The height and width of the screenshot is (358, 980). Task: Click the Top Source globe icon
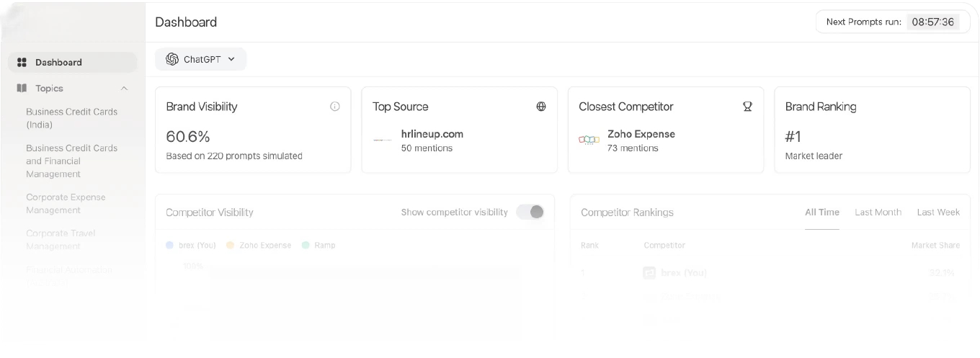(541, 107)
